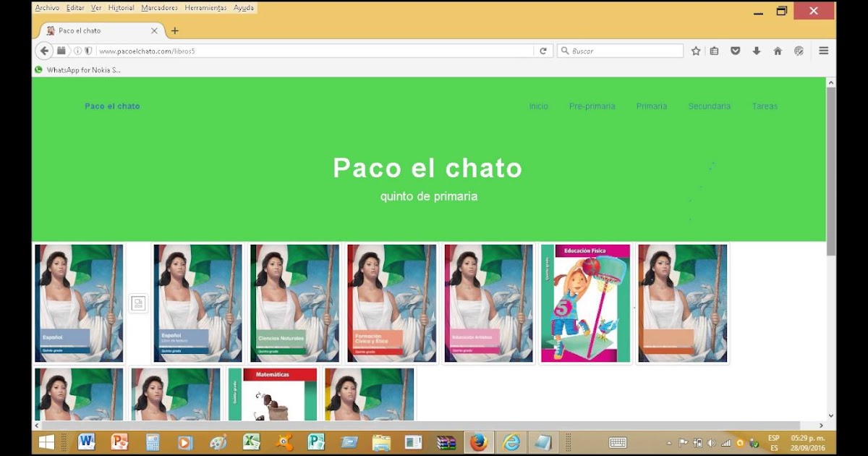The width and height of the screenshot is (868, 456).
Task: Click the Pocket save icon
Action: (735, 51)
